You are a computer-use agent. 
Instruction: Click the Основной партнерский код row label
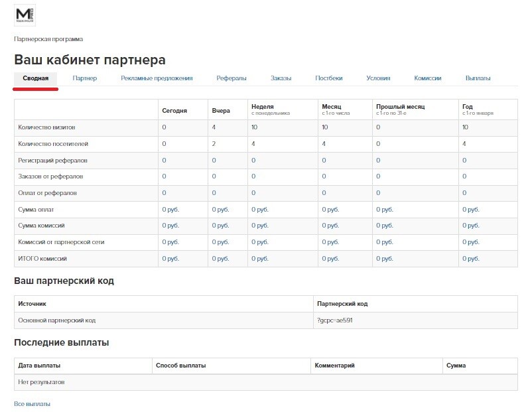click(x=56, y=320)
